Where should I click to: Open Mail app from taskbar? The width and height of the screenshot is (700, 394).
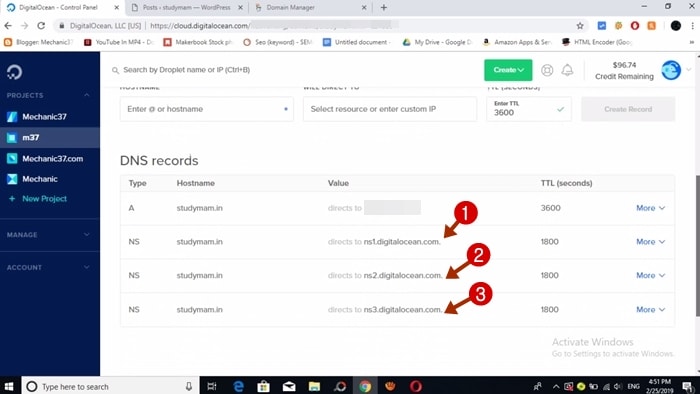click(x=289, y=386)
